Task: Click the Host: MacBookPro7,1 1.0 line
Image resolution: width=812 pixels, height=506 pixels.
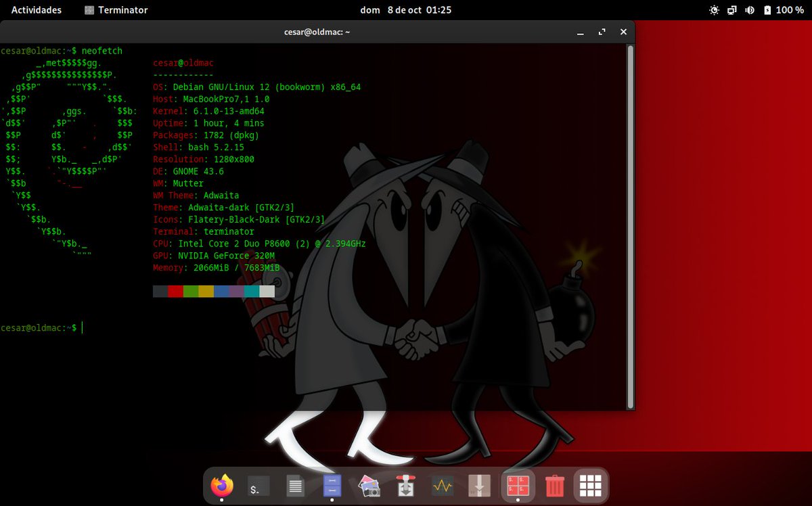Action: click(211, 99)
